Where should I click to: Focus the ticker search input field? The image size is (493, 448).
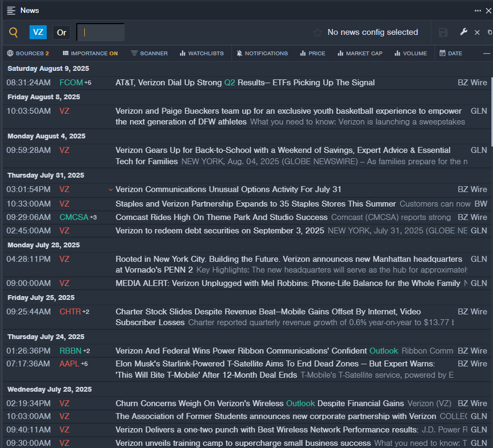(x=100, y=32)
